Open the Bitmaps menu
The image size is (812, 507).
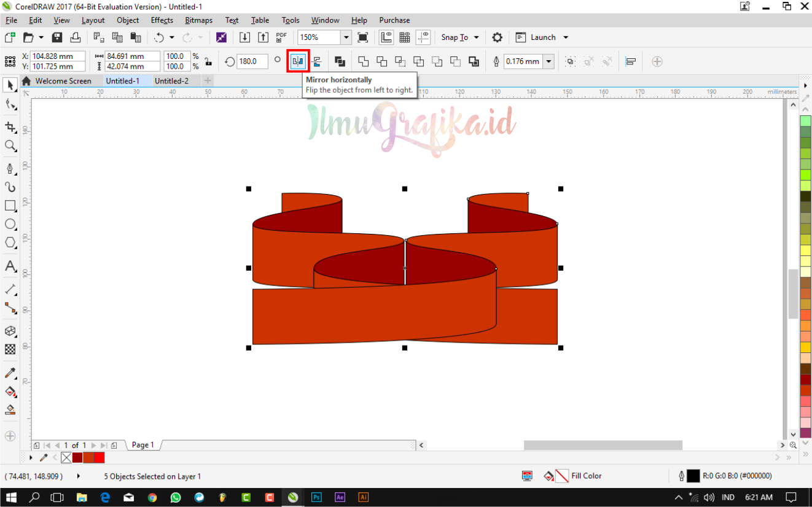tap(198, 20)
